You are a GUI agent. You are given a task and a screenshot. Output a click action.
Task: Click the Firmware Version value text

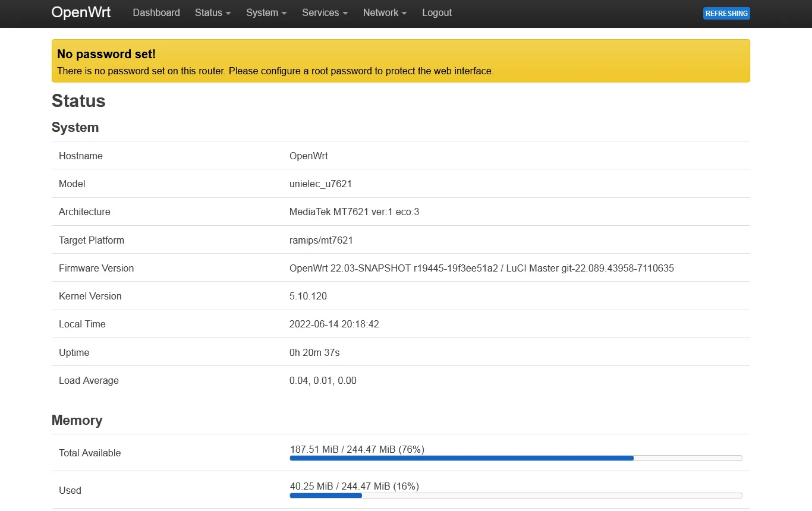481,268
